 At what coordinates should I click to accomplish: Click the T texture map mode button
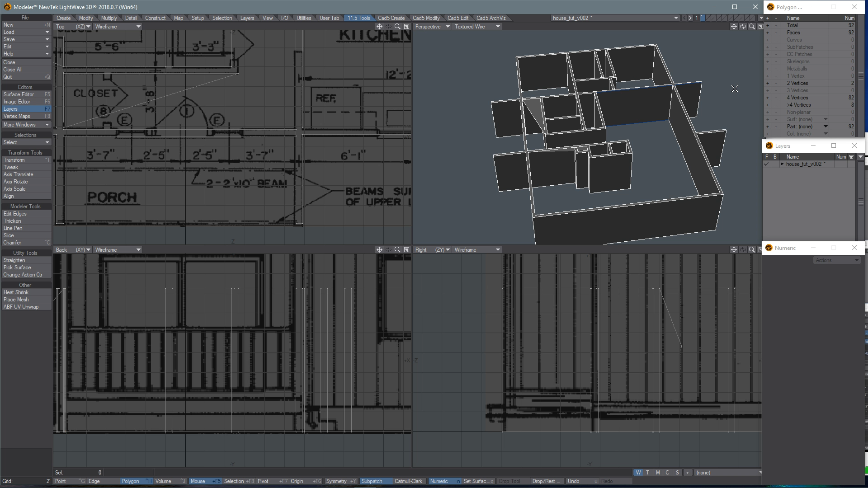pos(648,473)
